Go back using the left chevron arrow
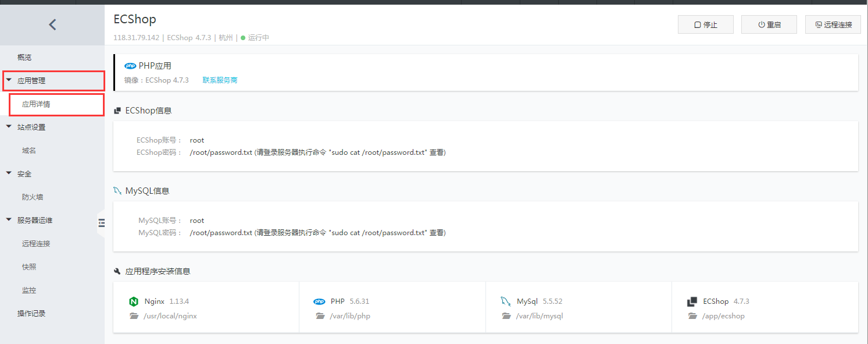 (52, 24)
